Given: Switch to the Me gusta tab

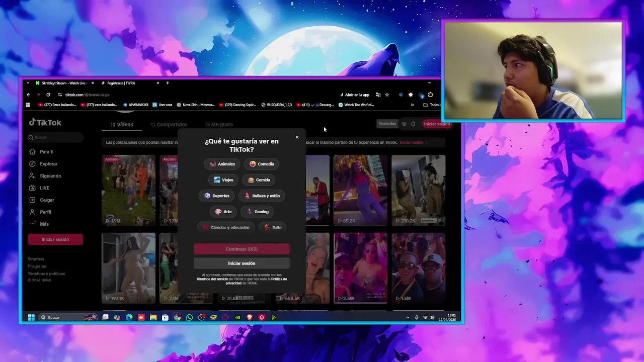Looking at the screenshot, I should [x=219, y=125].
